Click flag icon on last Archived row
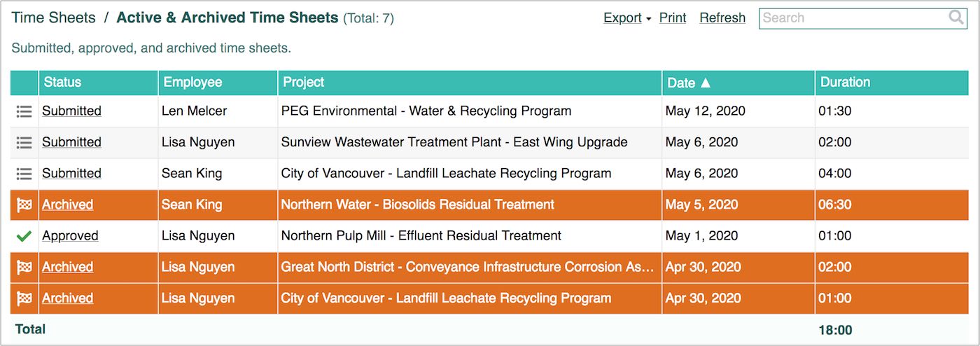Viewport: 980px width, 346px height. [24, 298]
